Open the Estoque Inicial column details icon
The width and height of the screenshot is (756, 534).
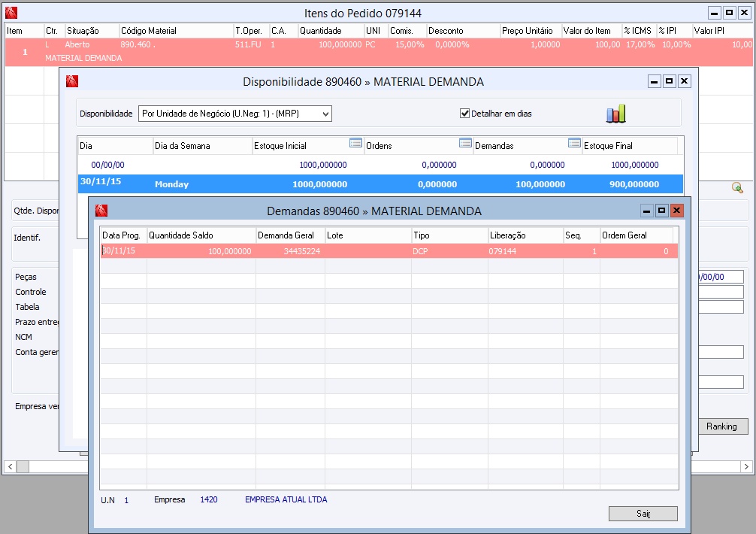coord(355,143)
